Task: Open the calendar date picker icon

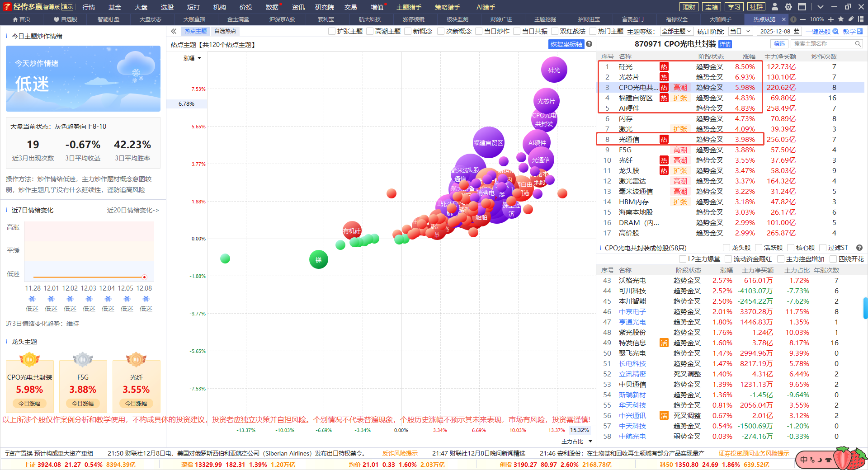Action: [x=797, y=31]
